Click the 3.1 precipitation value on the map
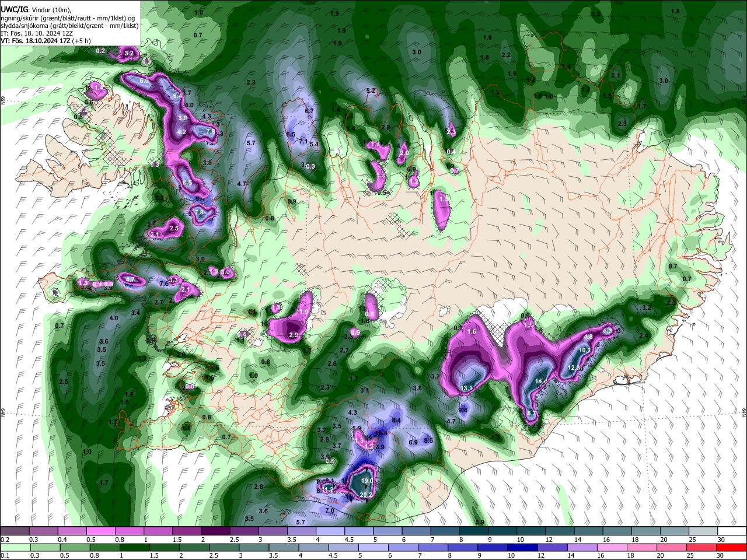This screenshot has width=747, height=560. point(365,390)
